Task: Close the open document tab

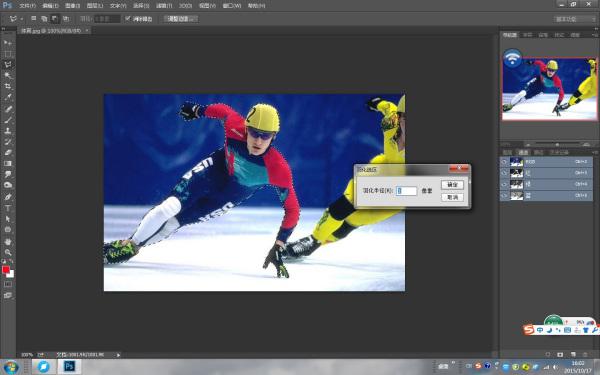Action: click(x=87, y=30)
